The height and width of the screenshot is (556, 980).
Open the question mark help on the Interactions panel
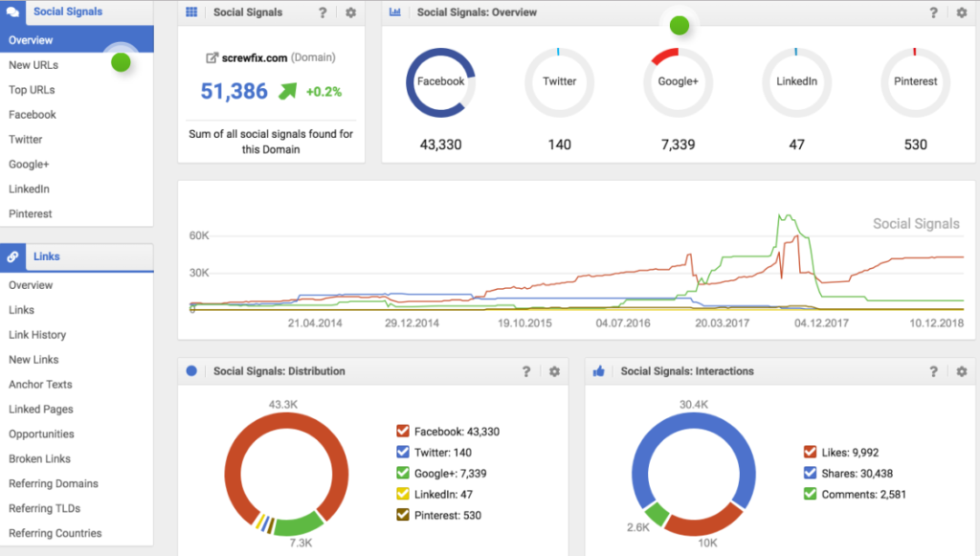click(x=934, y=371)
